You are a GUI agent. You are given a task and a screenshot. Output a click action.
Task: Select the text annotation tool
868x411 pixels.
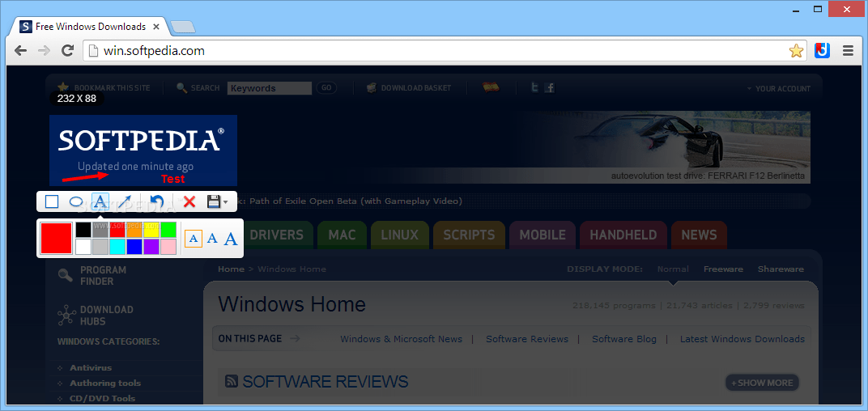tap(100, 201)
